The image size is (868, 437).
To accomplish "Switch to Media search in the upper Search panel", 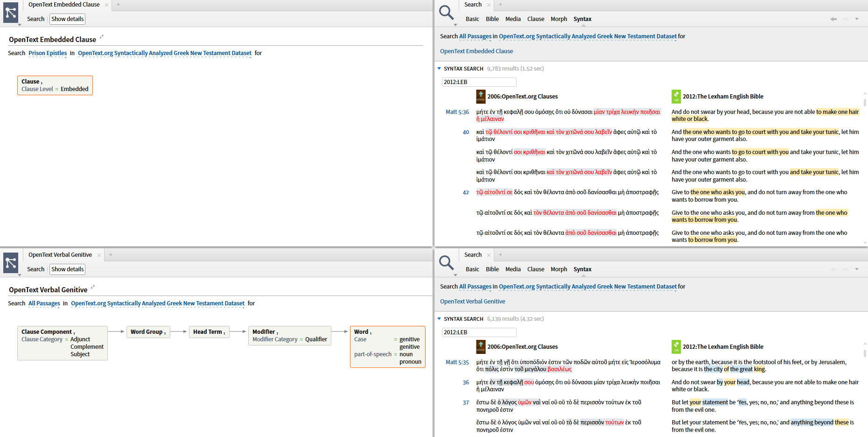I will tap(513, 19).
